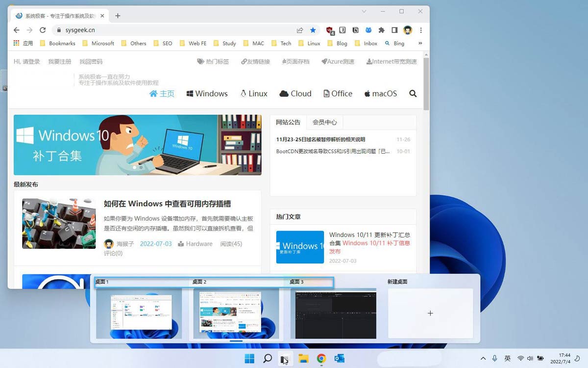
Task: Click the share page icon in address bar
Action: click(x=300, y=30)
